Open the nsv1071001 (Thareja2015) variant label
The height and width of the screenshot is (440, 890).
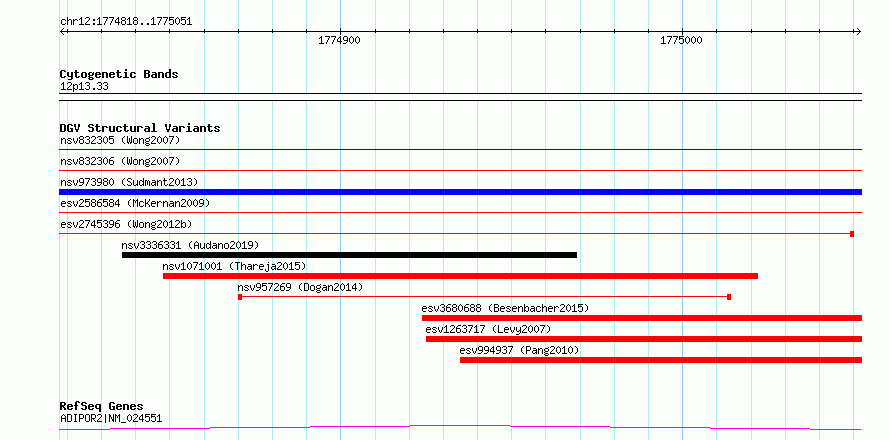coord(234,266)
